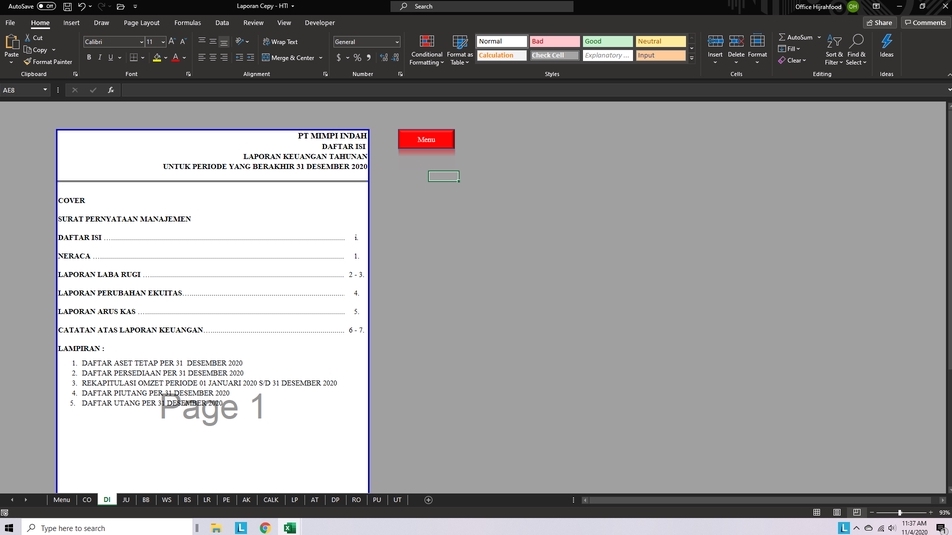
Task: Open the font size dropdown
Action: click(x=163, y=42)
